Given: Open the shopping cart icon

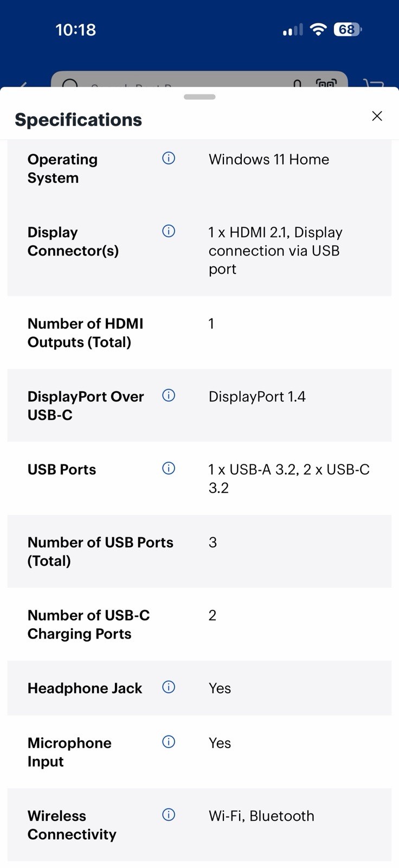Looking at the screenshot, I should [374, 84].
